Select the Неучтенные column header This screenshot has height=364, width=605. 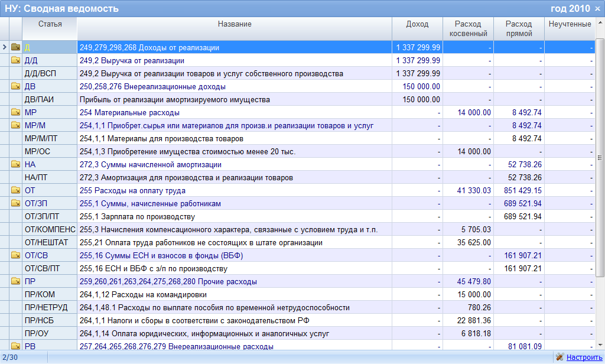(x=570, y=28)
